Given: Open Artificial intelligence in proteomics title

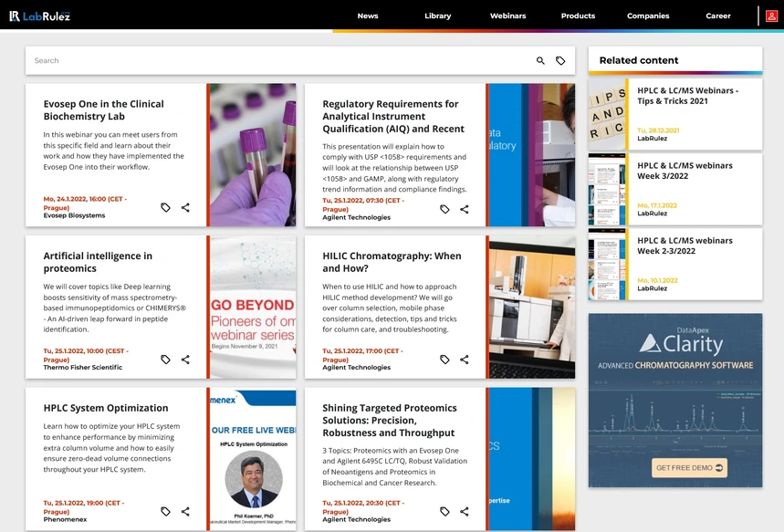Looking at the screenshot, I should 98,262.
